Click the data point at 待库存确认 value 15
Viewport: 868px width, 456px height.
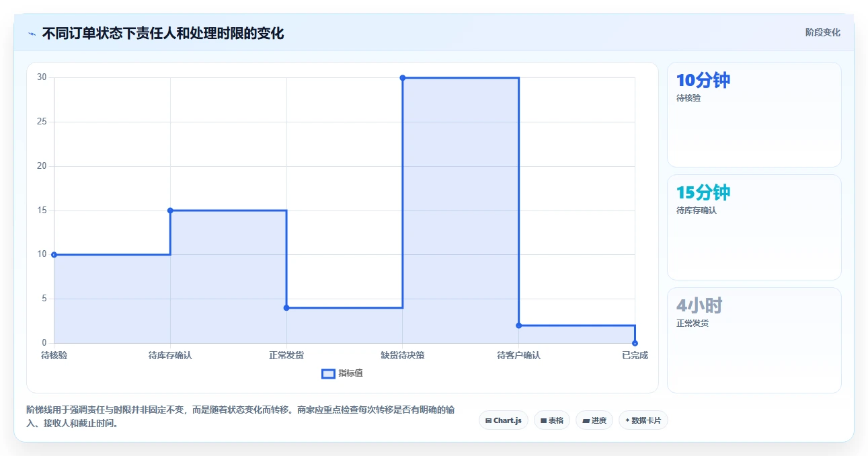coord(170,211)
